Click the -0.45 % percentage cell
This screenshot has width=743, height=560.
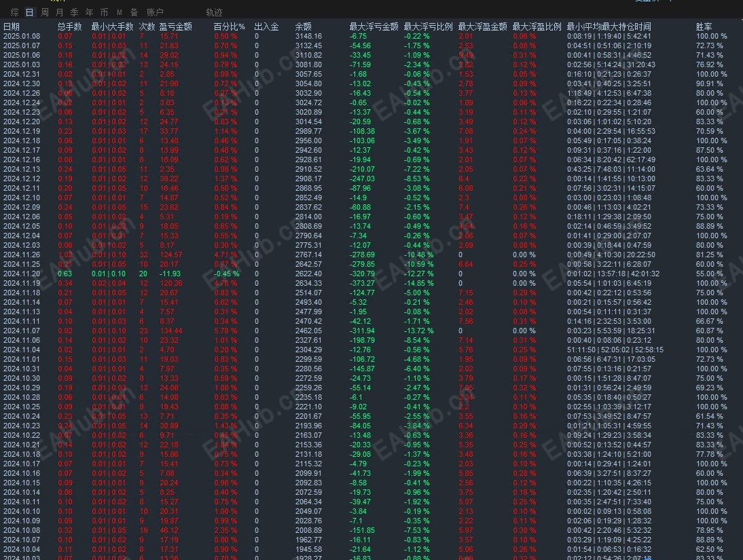pos(227,274)
